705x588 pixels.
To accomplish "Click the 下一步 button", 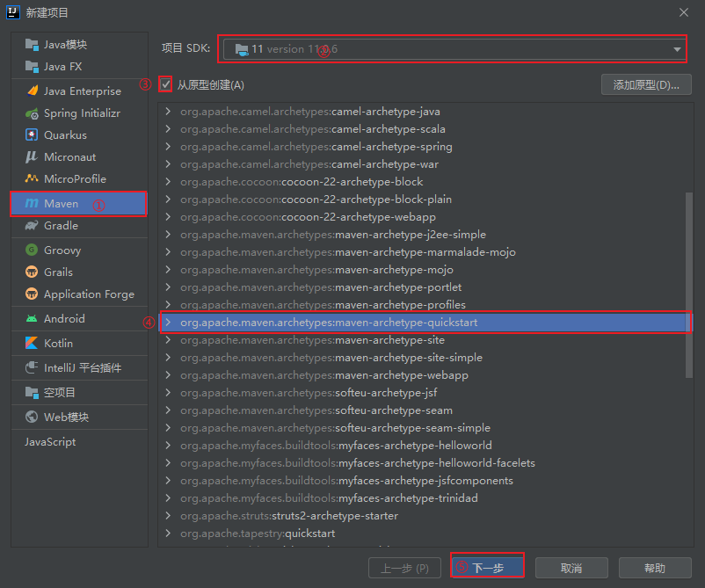I will tap(488, 568).
